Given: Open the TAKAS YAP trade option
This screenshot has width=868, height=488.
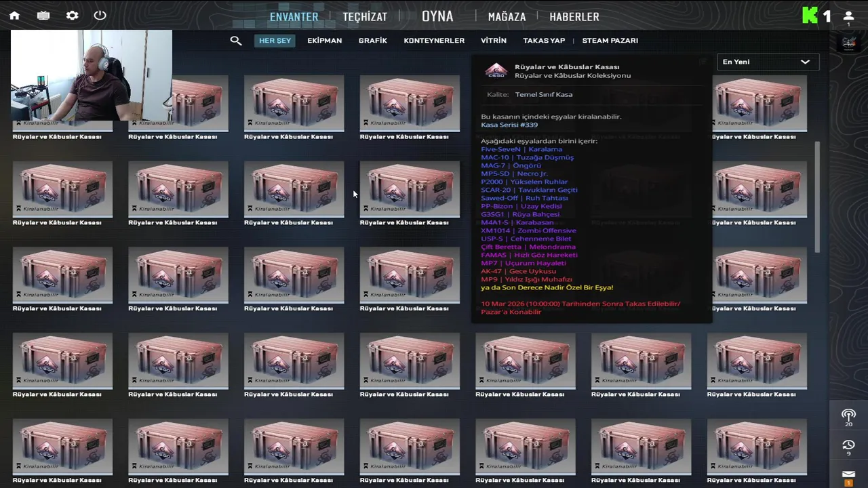Looking at the screenshot, I should (544, 41).
